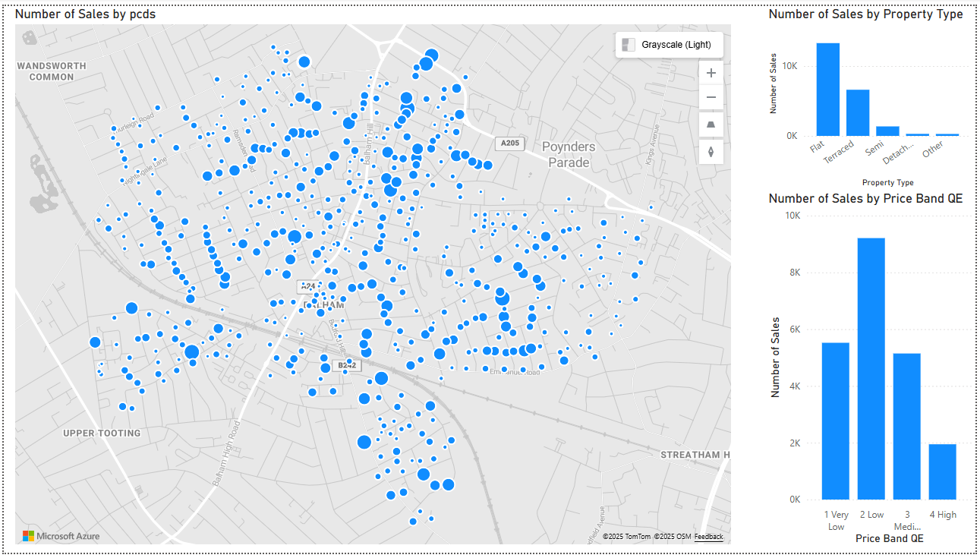
Task: Select the Flat bar in Property Type chart
Action: (x=828, y=91)
